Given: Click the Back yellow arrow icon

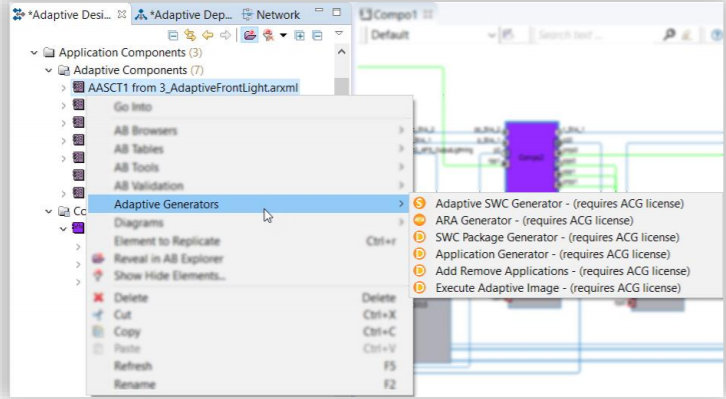Looking at the screenshot, I should coord(207,35).
